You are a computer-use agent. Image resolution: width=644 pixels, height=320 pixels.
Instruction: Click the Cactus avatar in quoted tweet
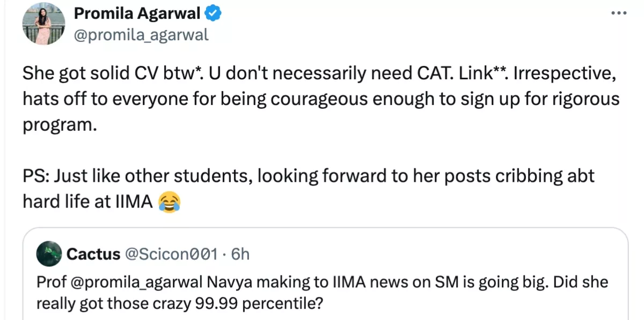coord(49,254)
